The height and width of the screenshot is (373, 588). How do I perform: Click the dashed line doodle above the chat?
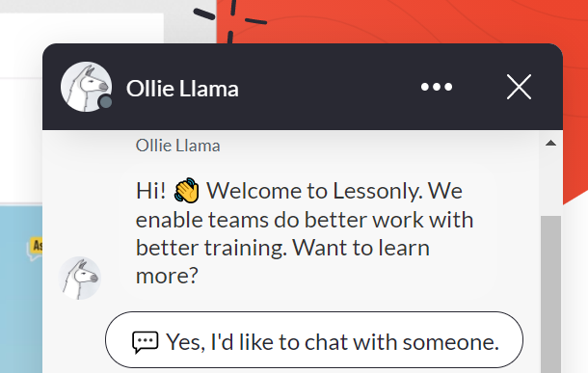pos(230,20)
